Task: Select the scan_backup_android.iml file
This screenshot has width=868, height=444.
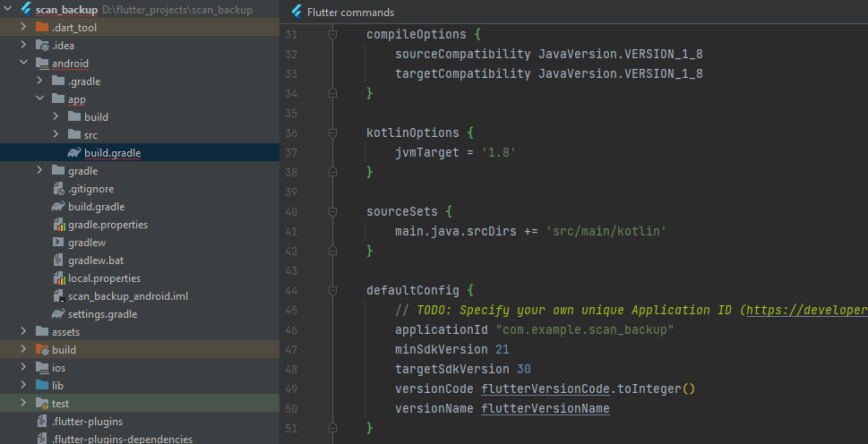Action: point(128,295)
